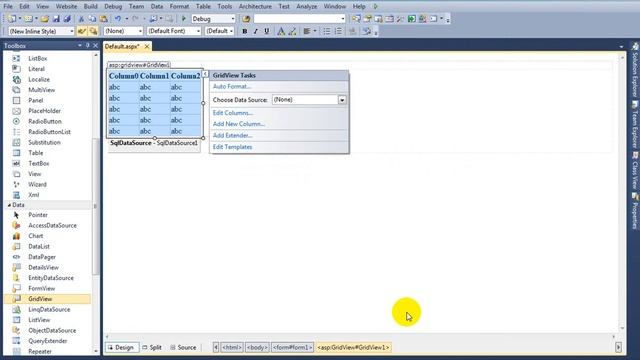Switch to the Split view tab

coord(152,347)
